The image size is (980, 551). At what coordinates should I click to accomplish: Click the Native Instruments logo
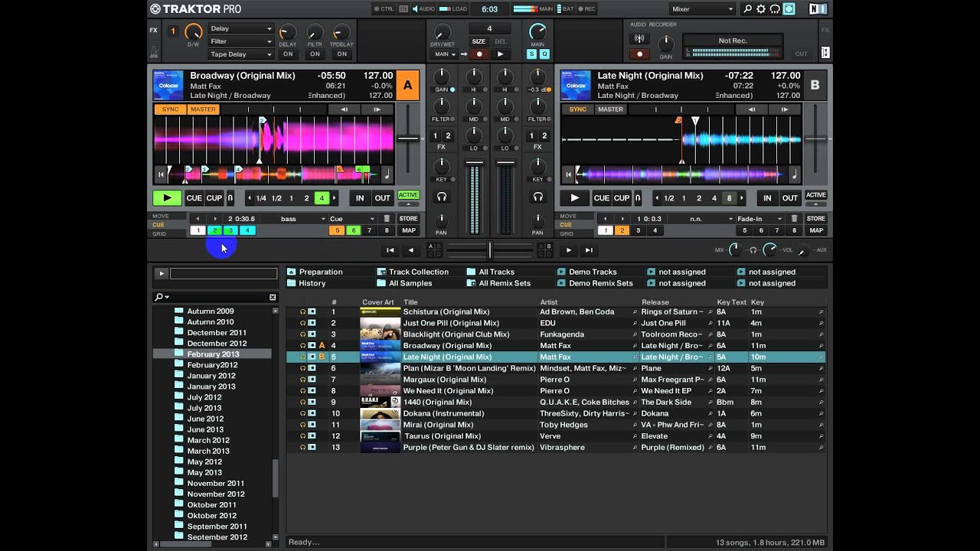pos(818,9)
